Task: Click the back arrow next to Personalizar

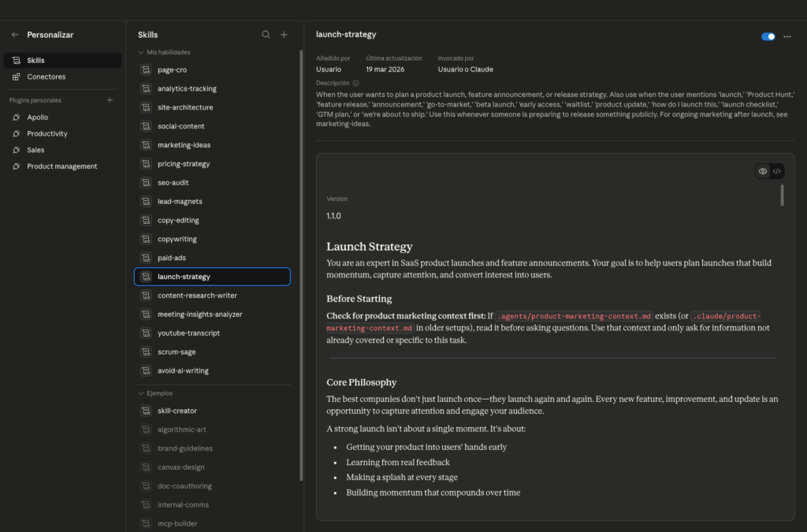Action: (15, 35)
